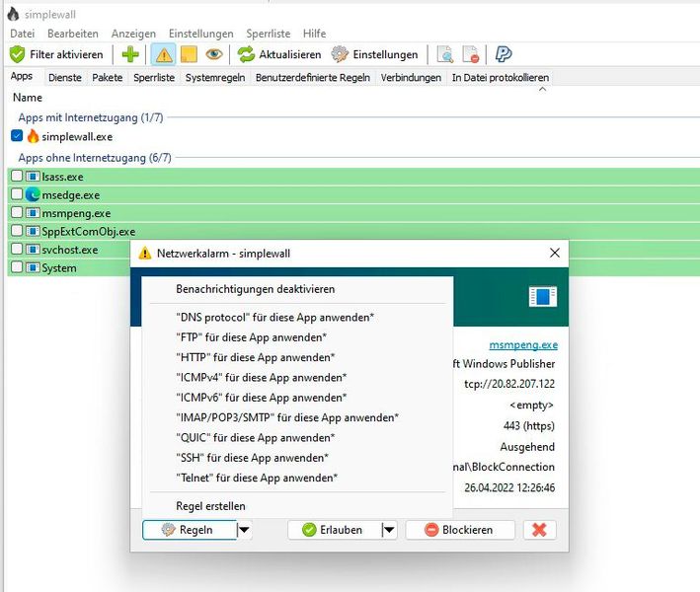Image resolution: width=700 pixels, height=592 pixels.
Task: Click the PayPal donate icon
Action: click(504, 54)
